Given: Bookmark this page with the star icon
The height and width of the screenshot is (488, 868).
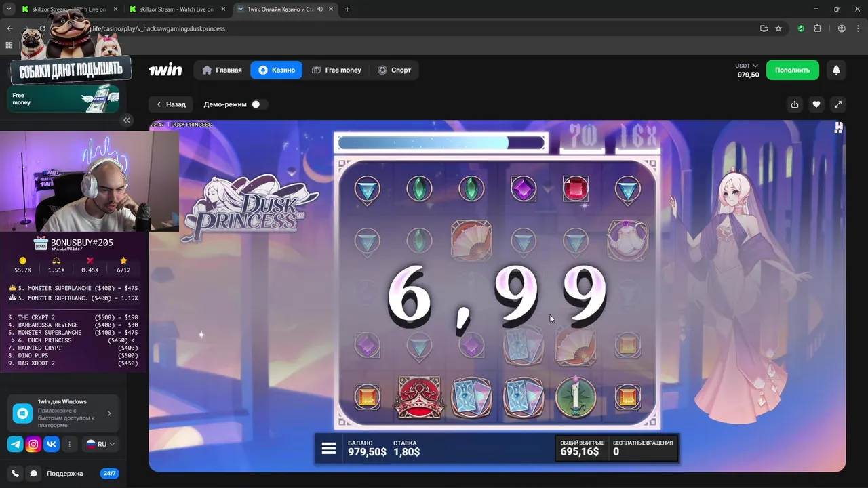Looking at the screenshot, I should (x=778, y=28).
